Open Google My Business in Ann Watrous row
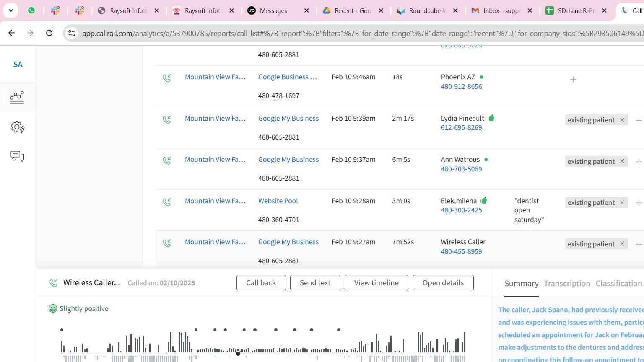The height and width of the screenshot is (362, 644). pyautogui.click(x=288, y=159)
